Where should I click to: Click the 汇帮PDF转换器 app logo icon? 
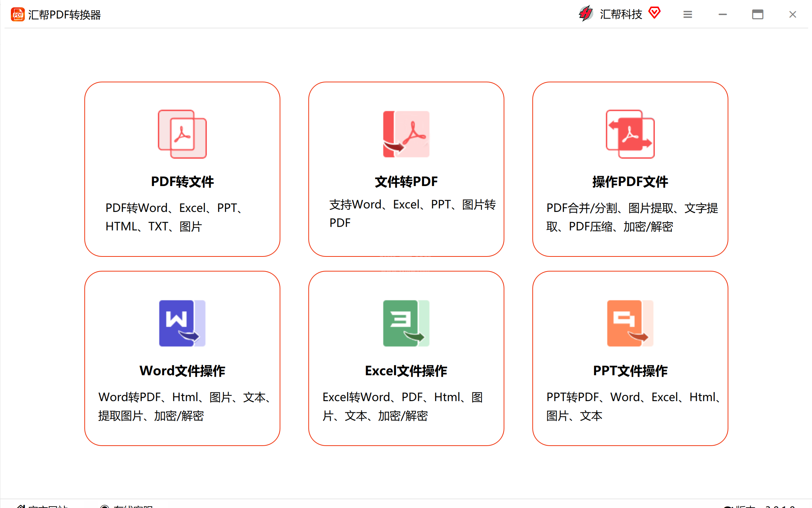click(x=17, y=15)
